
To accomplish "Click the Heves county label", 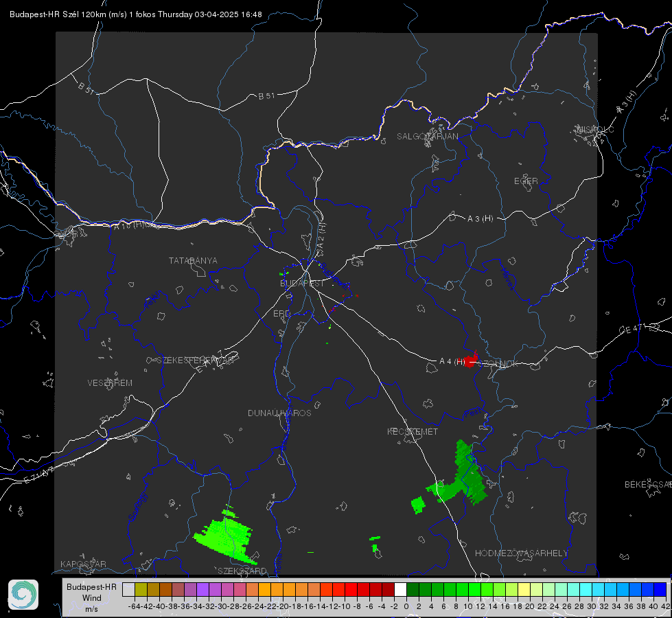I will coord(508,279).
